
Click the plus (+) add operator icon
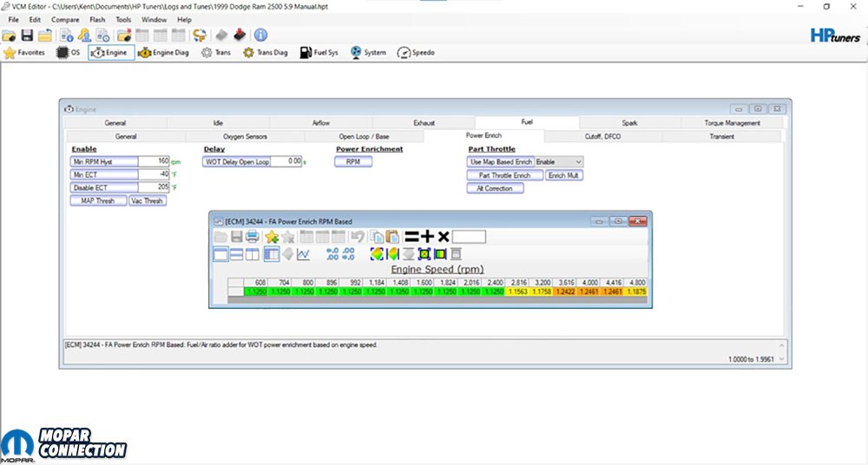[427, 237]
